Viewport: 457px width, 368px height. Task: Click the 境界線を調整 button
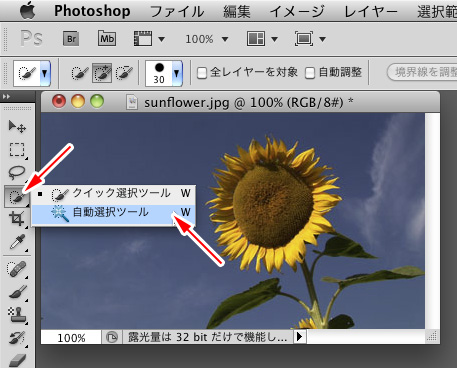pyautogui.click(x=423, y=72)
